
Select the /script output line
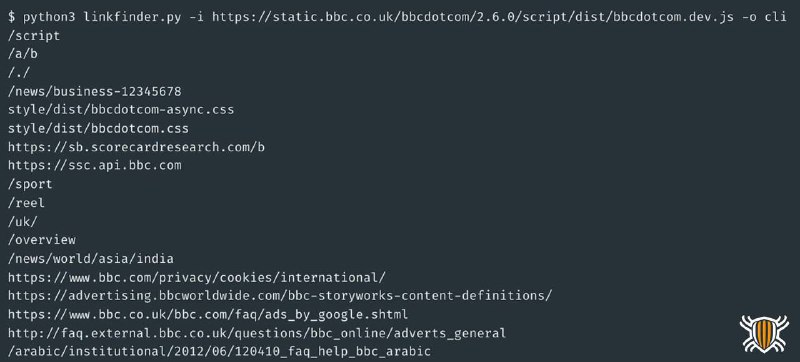click(34, 36)
